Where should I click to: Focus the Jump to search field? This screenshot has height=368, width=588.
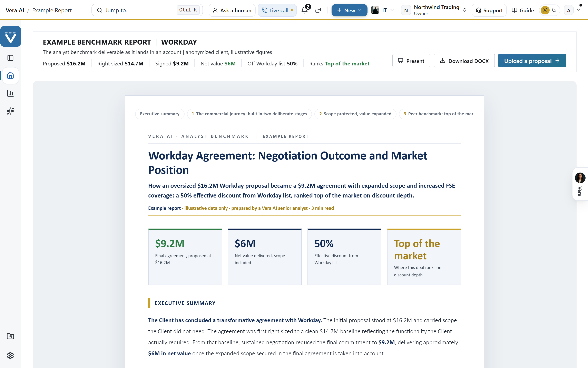tap(147, 10)
